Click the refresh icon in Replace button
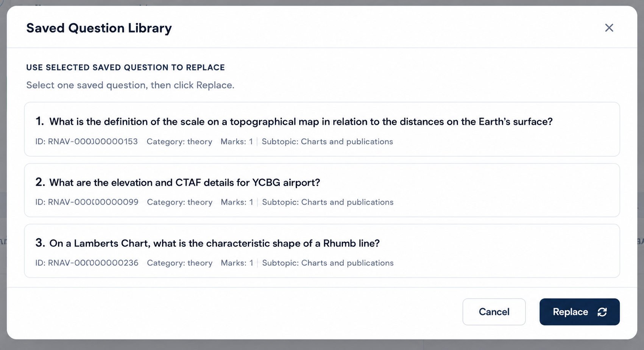 (x=602, y=312)
